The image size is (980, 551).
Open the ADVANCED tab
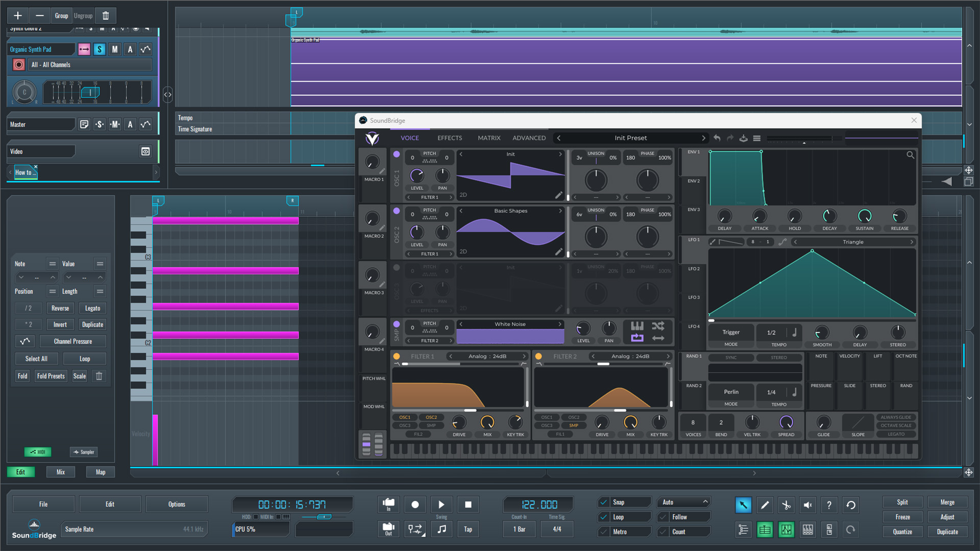click(x=529, y=138)
